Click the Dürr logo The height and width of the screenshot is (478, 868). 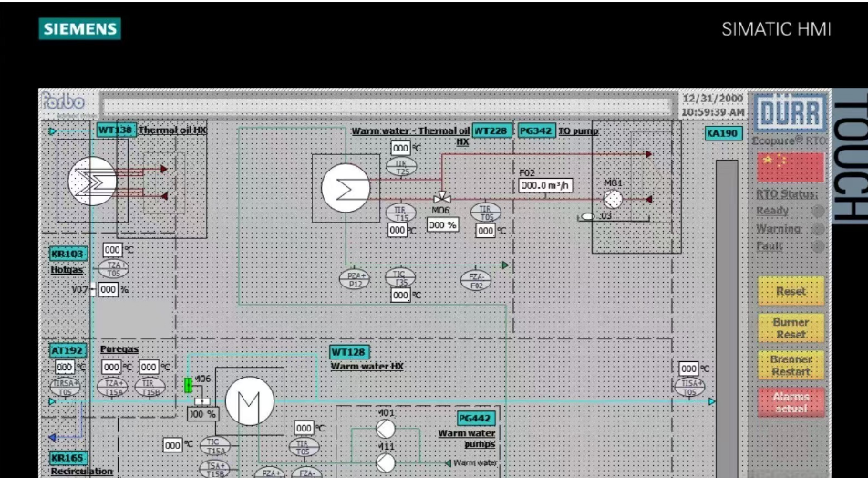click(x=790, y=113)
